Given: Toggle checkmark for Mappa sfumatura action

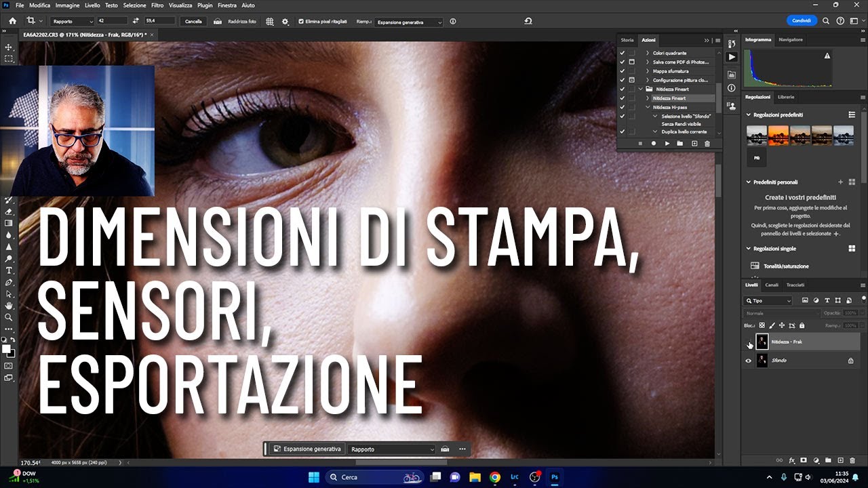Looking at the screenshot, I should pos(622,71).
